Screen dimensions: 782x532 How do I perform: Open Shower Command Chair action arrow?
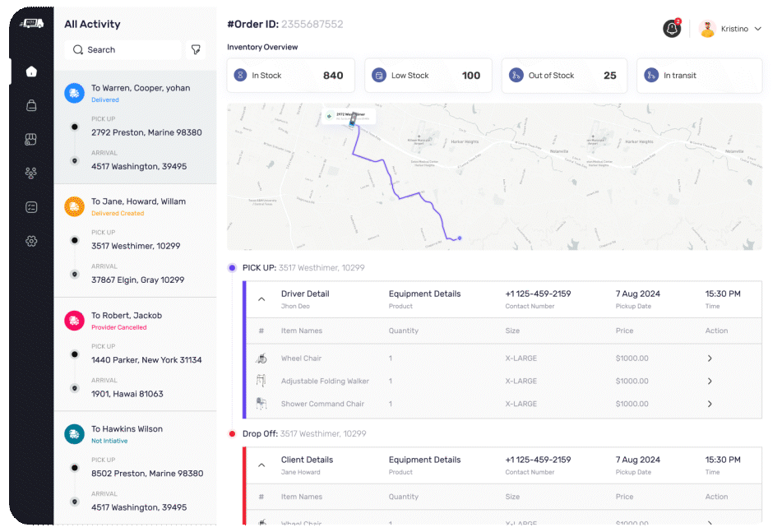coord(710,404)
